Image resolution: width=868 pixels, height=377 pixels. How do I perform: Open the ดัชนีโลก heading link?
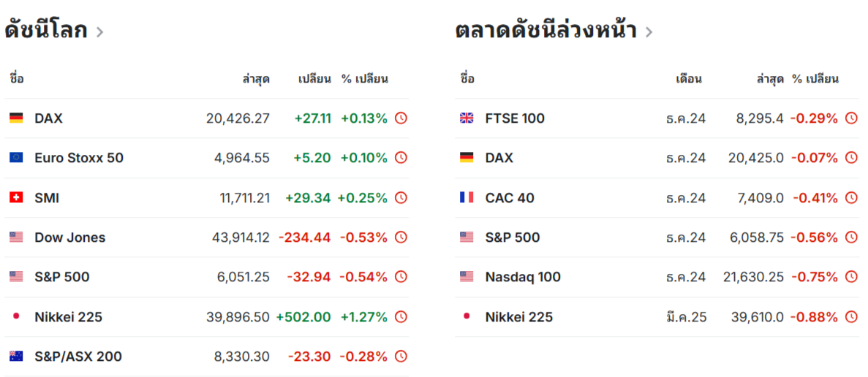[x=46, y=31]
